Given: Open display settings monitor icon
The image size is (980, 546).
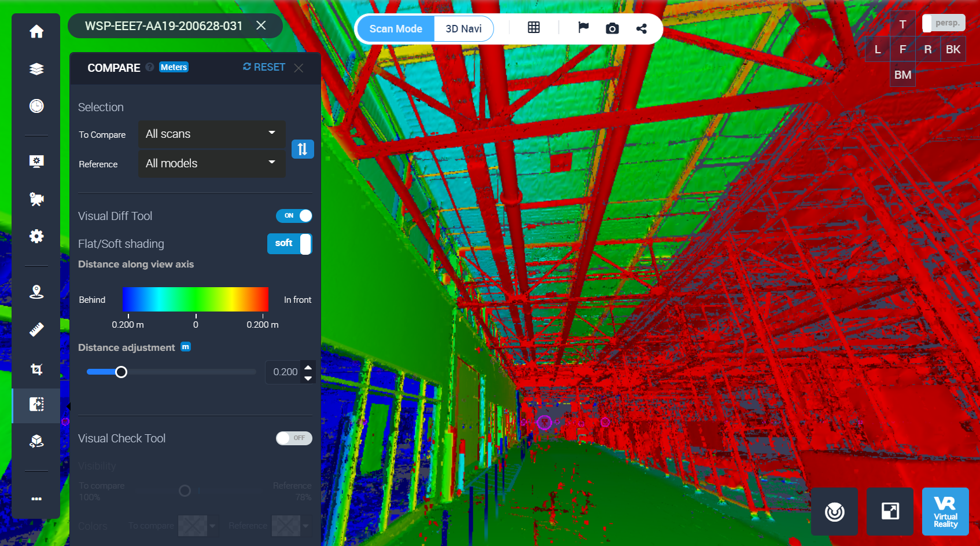Looking at the screenshot, I should point(36,162).
